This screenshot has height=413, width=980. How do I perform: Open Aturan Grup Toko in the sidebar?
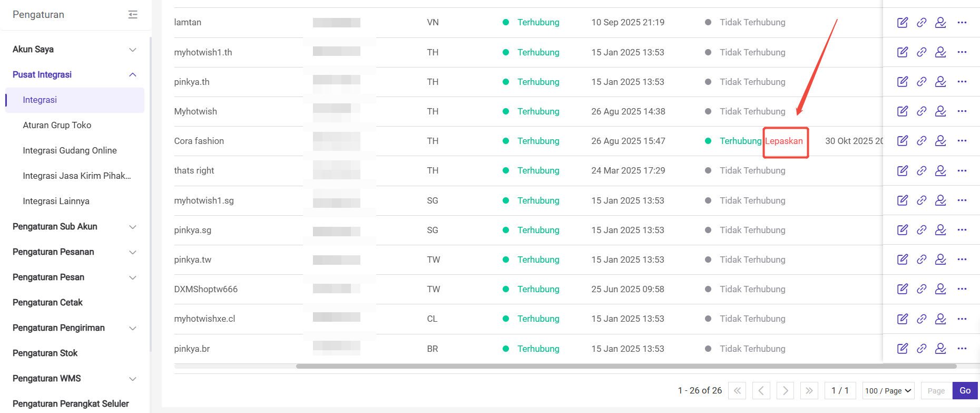coord(57,125)
